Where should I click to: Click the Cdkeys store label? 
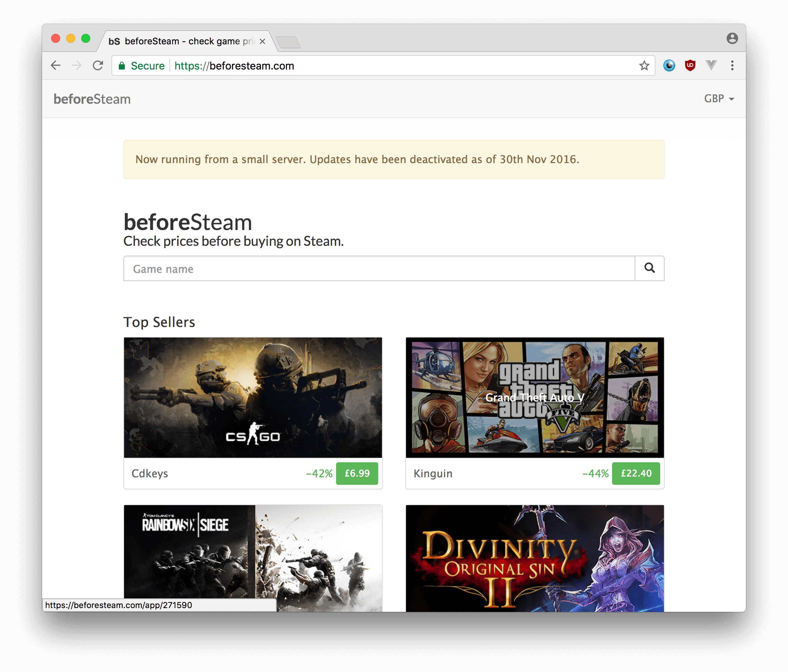click(x=150, y=474)
